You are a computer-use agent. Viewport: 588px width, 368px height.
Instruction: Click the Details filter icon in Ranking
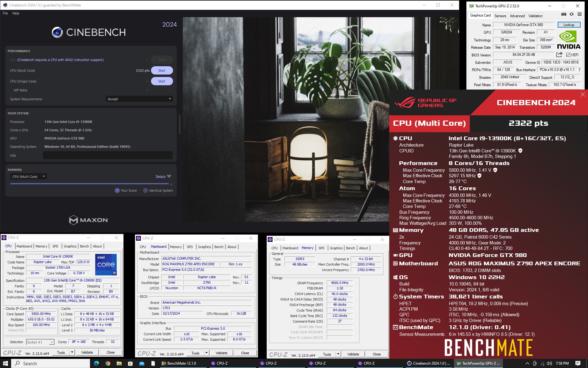tap(169, 177)
